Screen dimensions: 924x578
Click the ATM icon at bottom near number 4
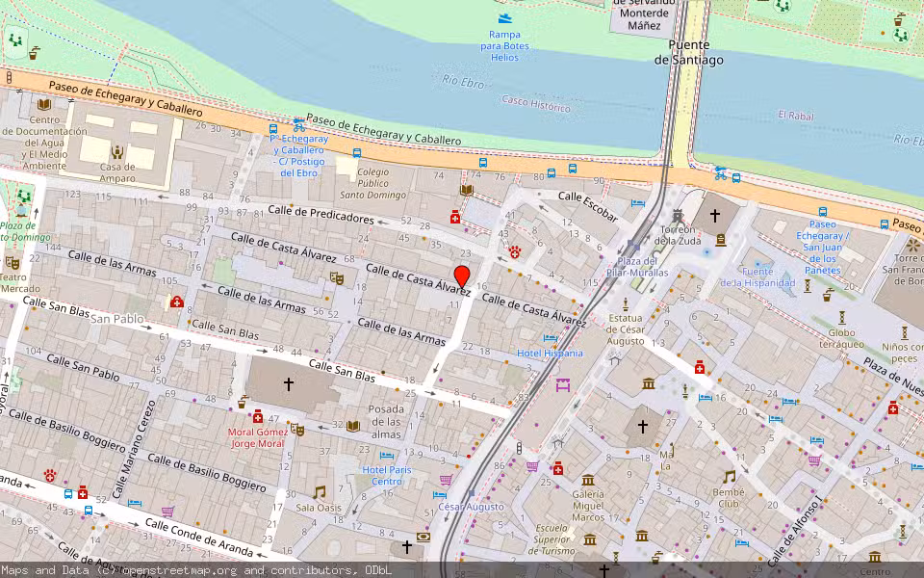(x=423, y=538)
